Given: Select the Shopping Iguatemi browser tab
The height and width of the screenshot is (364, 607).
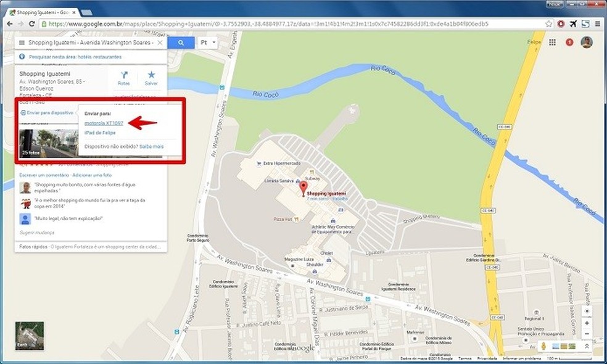Looking at the screenshot, I should [x=42, y=12].
